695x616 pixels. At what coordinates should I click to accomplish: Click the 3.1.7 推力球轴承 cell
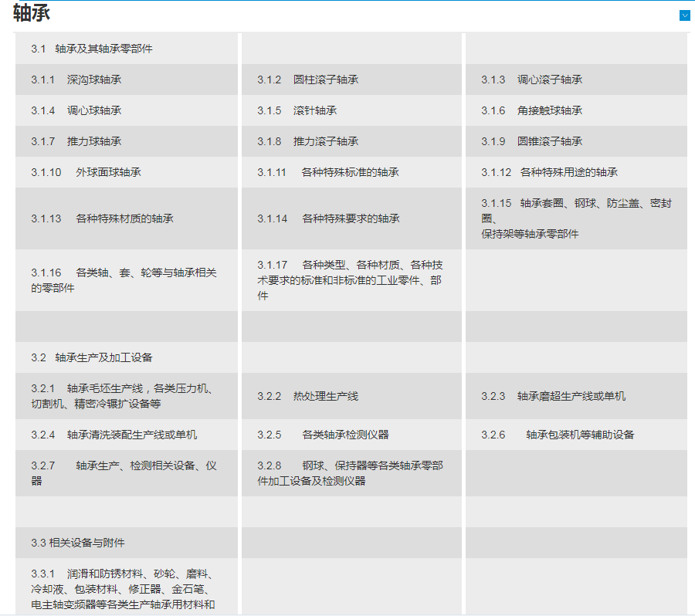pyautogui.click(x=127, y=141)
